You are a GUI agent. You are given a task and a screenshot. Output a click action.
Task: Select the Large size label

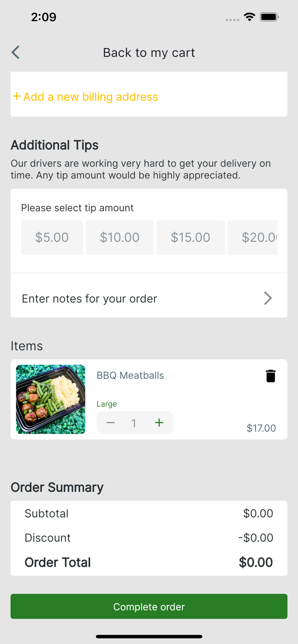click(x=107, y=404)
